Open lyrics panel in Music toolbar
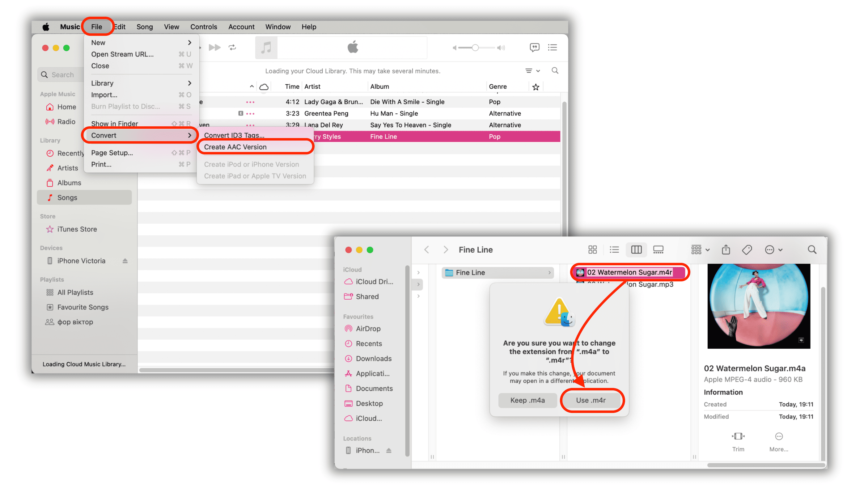868x488 pixels. point(534,47)
